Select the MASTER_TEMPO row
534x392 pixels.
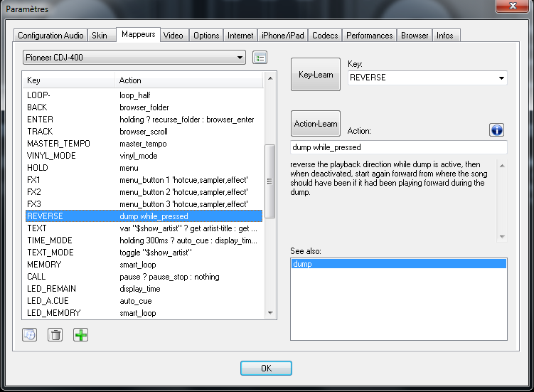pos(144,144)
